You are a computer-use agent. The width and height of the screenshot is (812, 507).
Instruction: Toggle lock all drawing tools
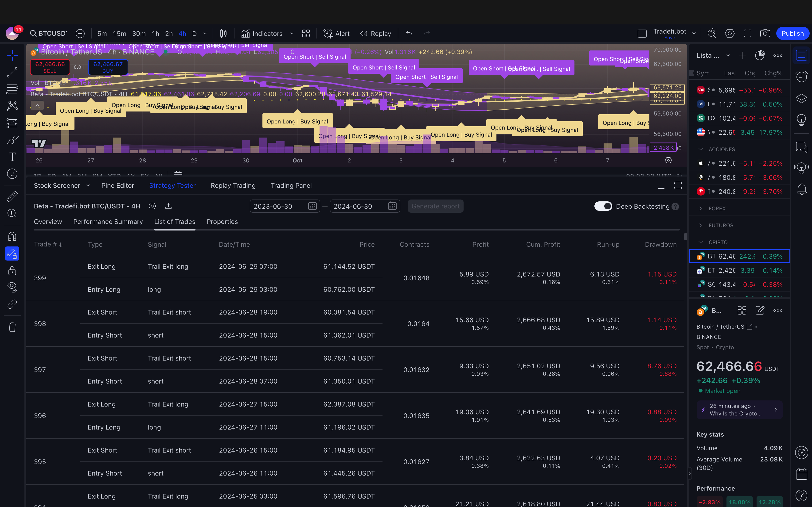pos(12,270)
